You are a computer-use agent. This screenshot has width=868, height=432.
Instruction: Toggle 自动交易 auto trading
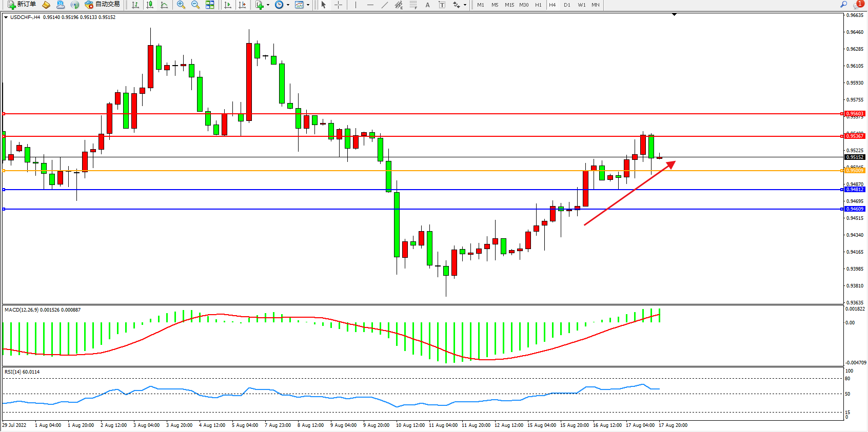[x=102, y=5]
